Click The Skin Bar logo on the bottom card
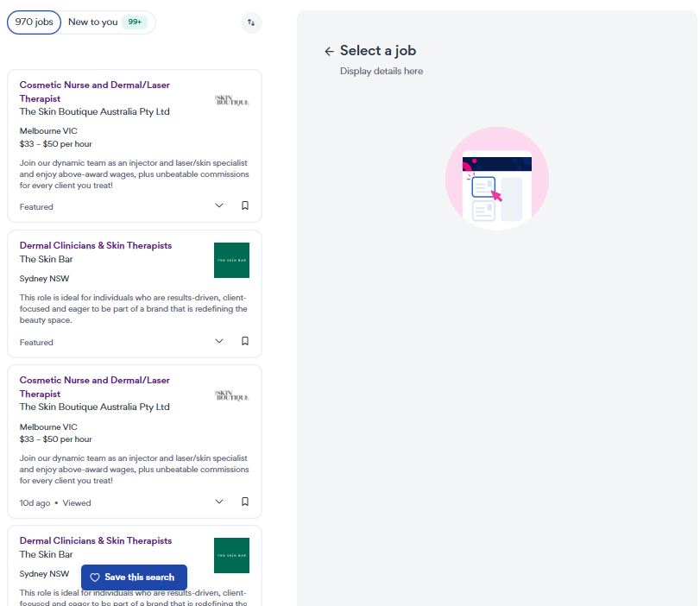Screen dimensions: 700x606 [x=231, y=555]
